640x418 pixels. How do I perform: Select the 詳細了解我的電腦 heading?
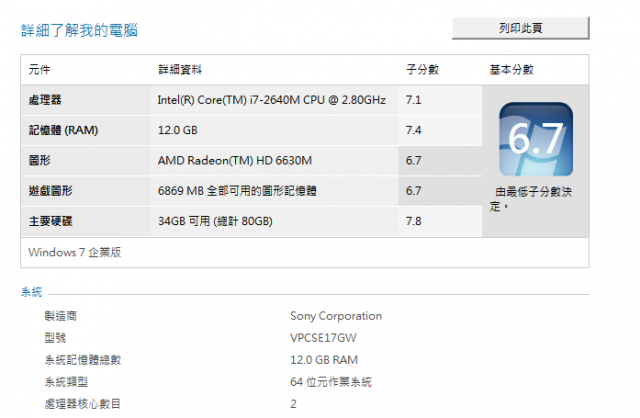80,31
